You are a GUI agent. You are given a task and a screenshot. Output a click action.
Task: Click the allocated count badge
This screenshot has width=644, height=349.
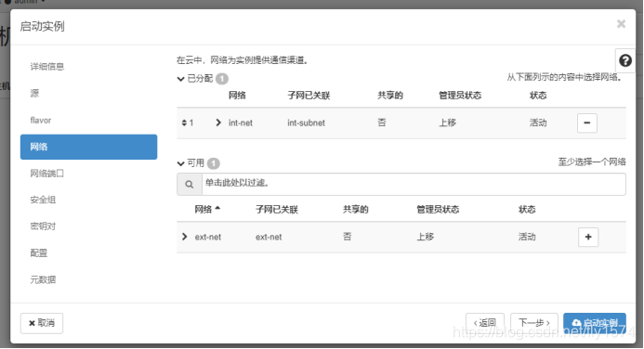click(222, 79)
